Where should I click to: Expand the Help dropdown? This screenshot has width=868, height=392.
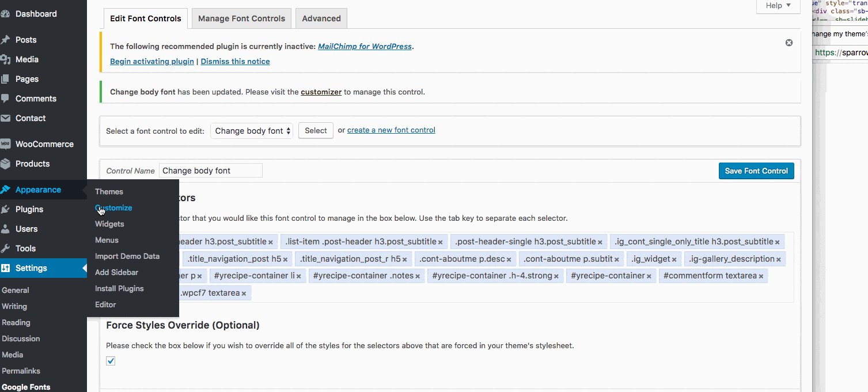click(x=777, y=6)
